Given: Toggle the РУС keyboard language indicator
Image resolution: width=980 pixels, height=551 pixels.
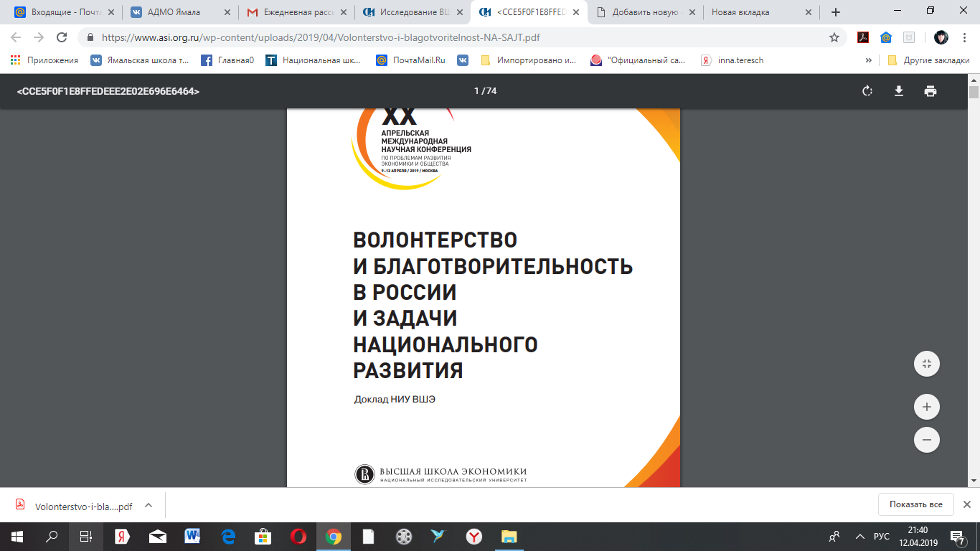Looking at the screenshot, I should pos(881,537).
